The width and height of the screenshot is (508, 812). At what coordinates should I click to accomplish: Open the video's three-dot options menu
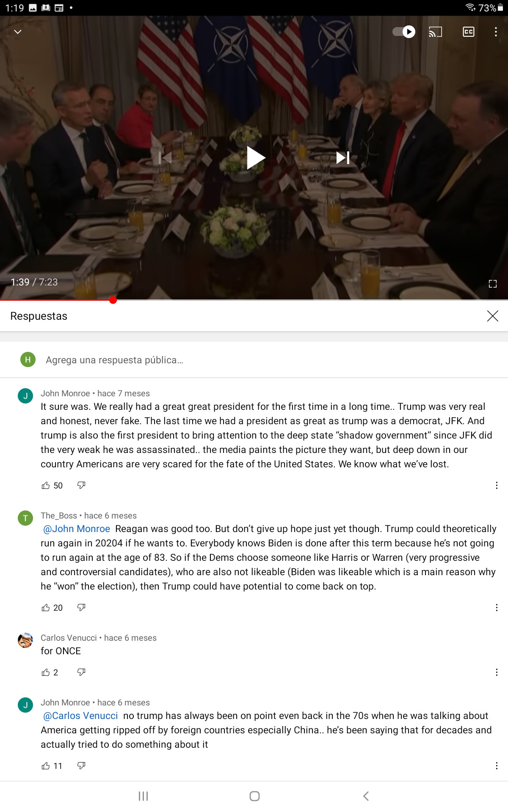click(496, 32)
